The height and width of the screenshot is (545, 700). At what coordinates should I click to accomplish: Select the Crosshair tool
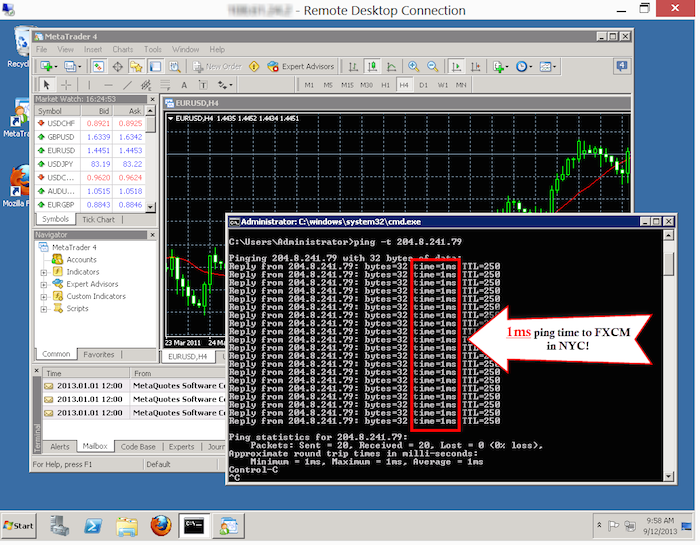tap(66, 84)
